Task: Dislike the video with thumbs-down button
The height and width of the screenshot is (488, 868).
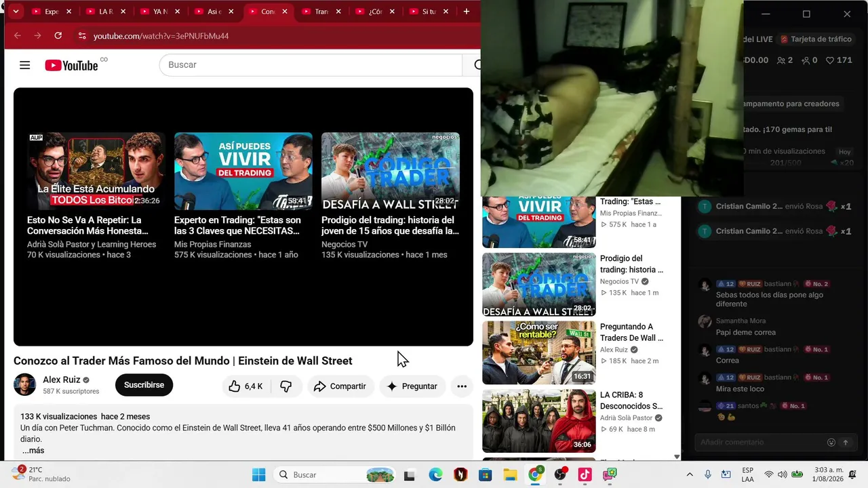Action: click(286, 386)
